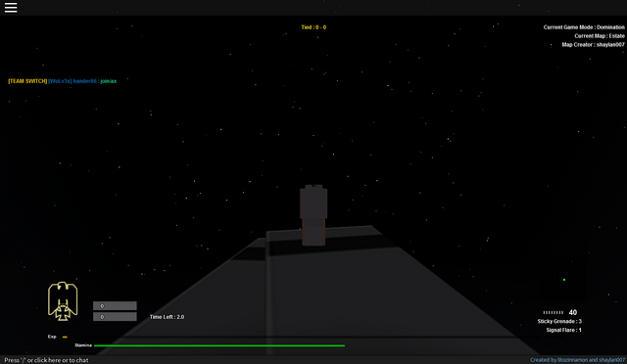Click 'Current Map : Estate' label
This screenshot has height=364, width=627.
pos(600,36)
